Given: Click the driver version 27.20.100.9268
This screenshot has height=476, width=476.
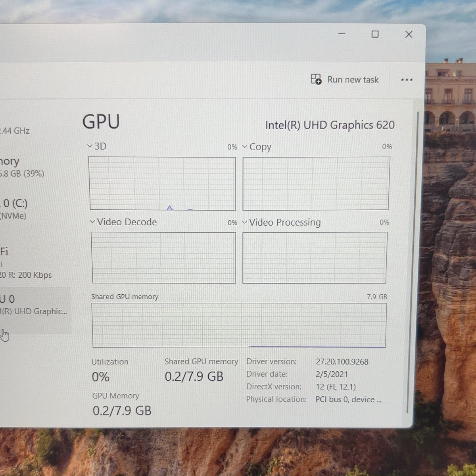Looking at the screenshot, I should point(342,362).
